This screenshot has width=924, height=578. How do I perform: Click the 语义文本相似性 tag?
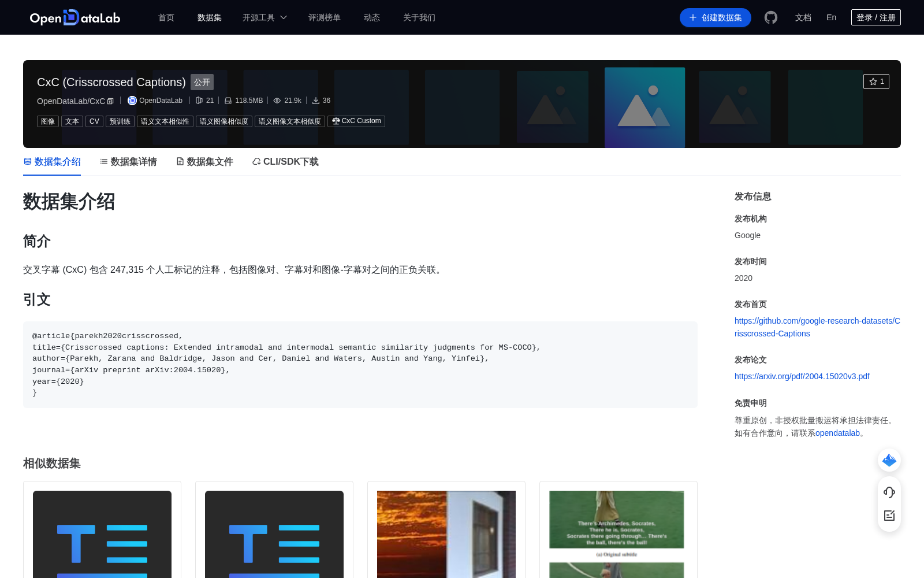165,121
